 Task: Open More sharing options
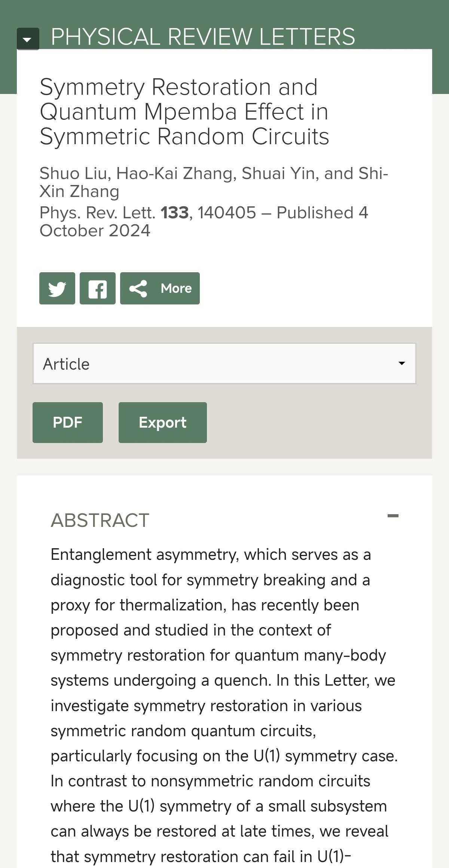(x=160, y=288)
